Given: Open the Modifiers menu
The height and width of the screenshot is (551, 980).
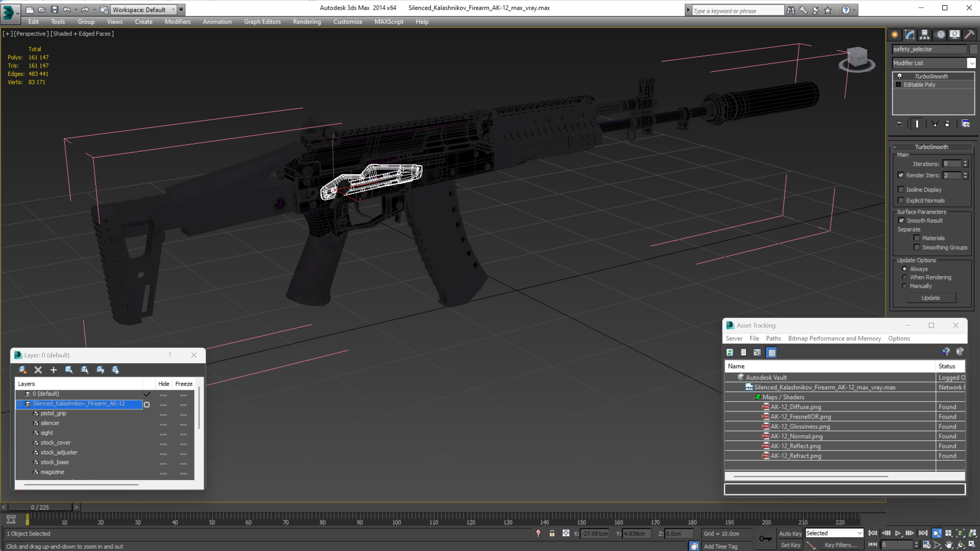Looking at the screenshot, I should pos(177,22).
